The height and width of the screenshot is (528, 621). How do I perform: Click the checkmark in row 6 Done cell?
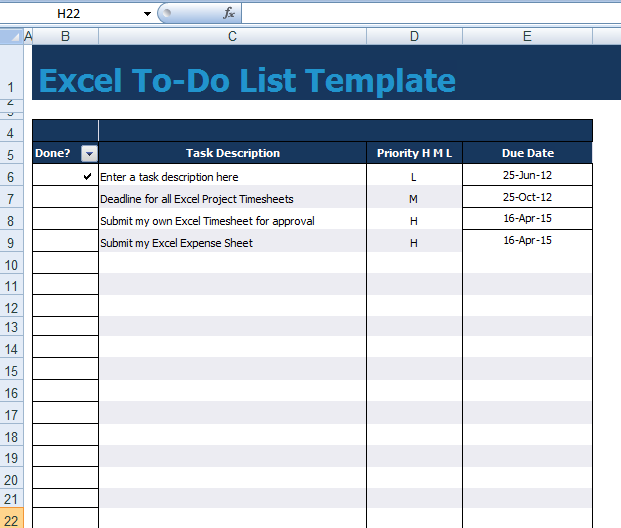pos(88,176)
